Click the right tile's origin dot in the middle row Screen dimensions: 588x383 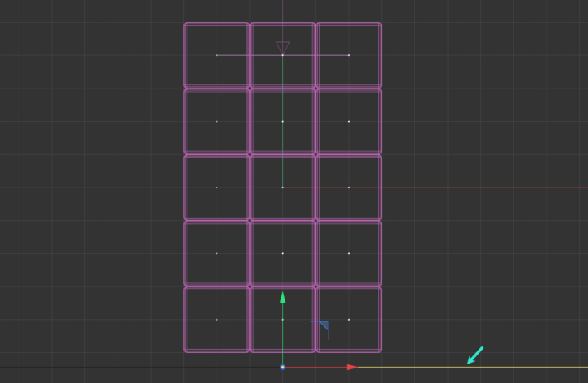click(x=349, y=187)
